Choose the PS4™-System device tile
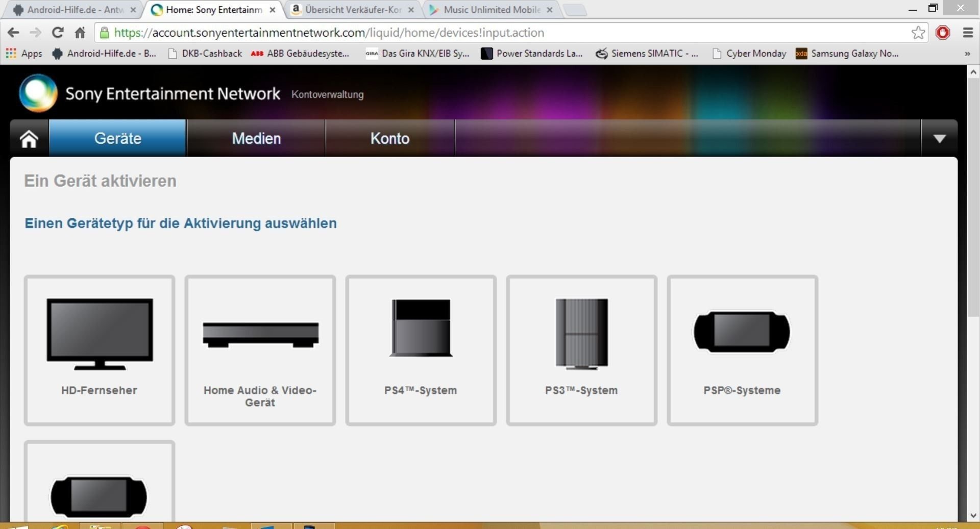Screen dimensions: 980x529 tap(421, 350)
